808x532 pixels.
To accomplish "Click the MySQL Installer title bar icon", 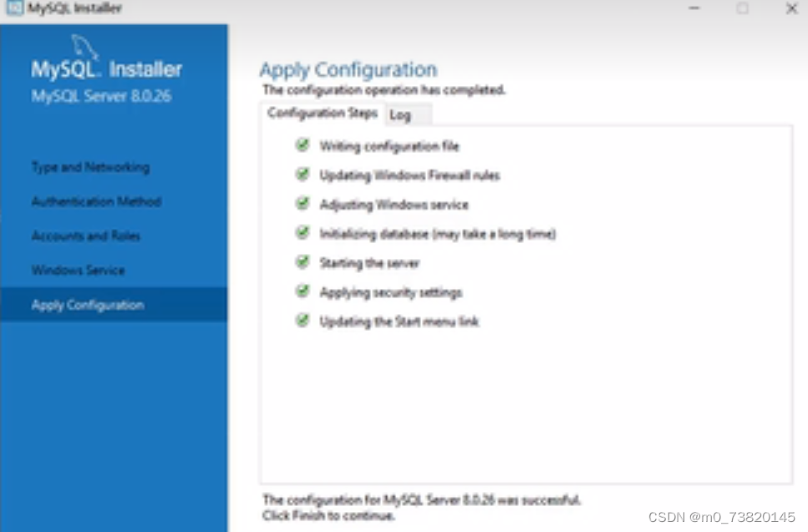I will pos(14,8).
